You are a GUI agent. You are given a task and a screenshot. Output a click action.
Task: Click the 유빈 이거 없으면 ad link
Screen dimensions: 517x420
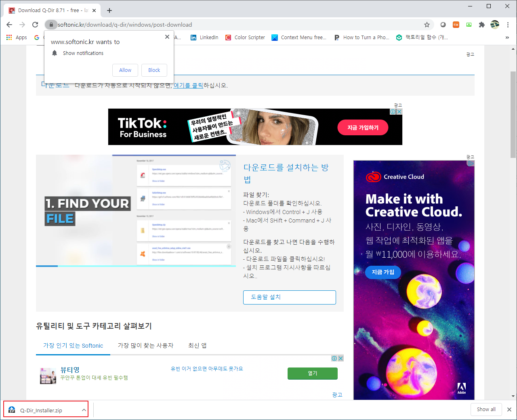point(207,369)
